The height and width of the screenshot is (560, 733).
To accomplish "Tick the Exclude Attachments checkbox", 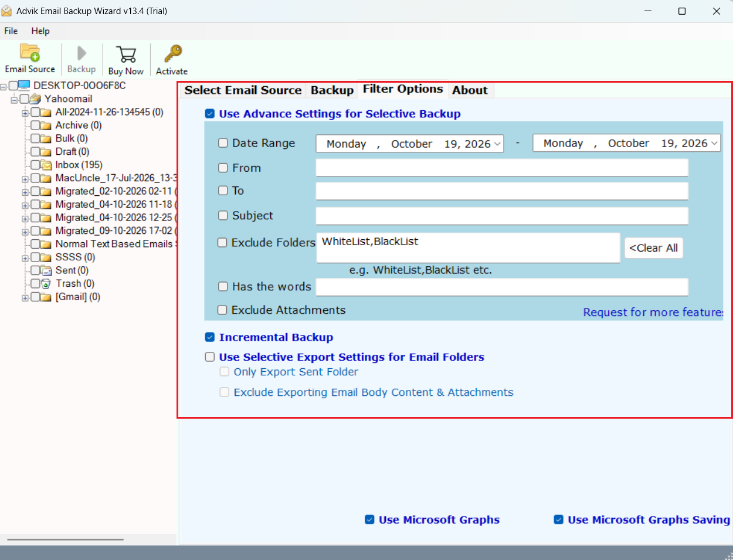I will pos(223,310).
